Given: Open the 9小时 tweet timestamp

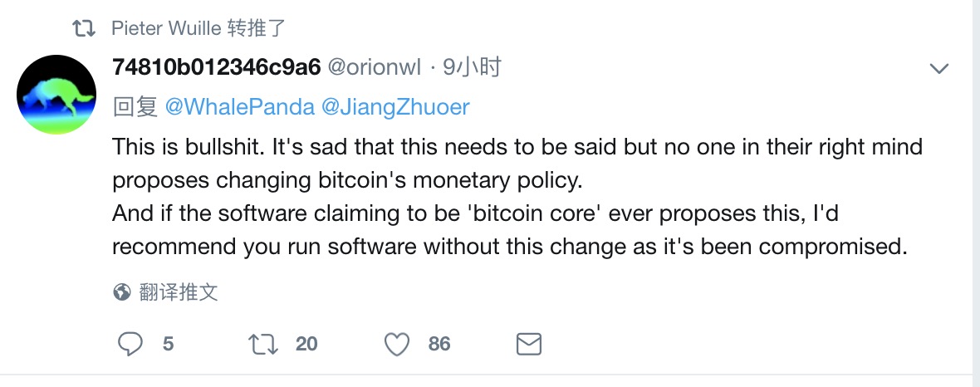Looking at the screenshot, I should (x=472, y=68).
